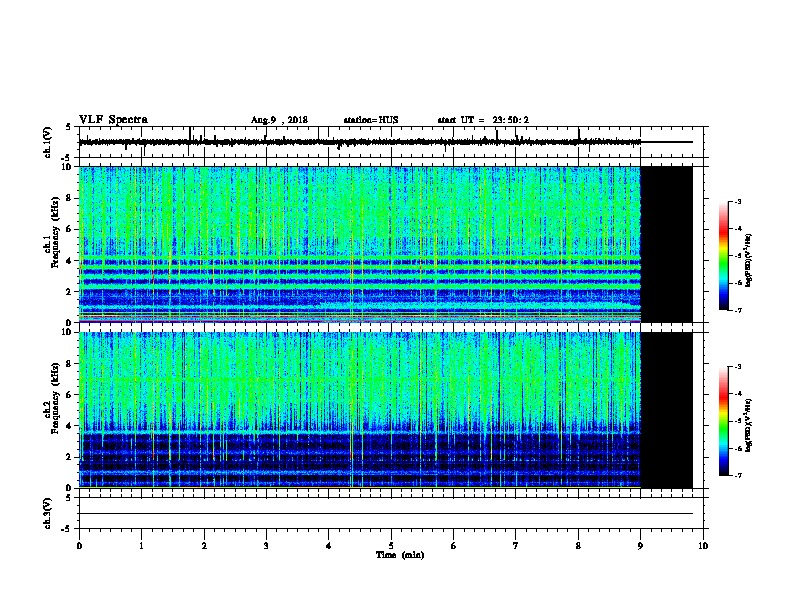Click the "station=HUS" label
This screenshot has height=612, width=792.
coord(371,120)
